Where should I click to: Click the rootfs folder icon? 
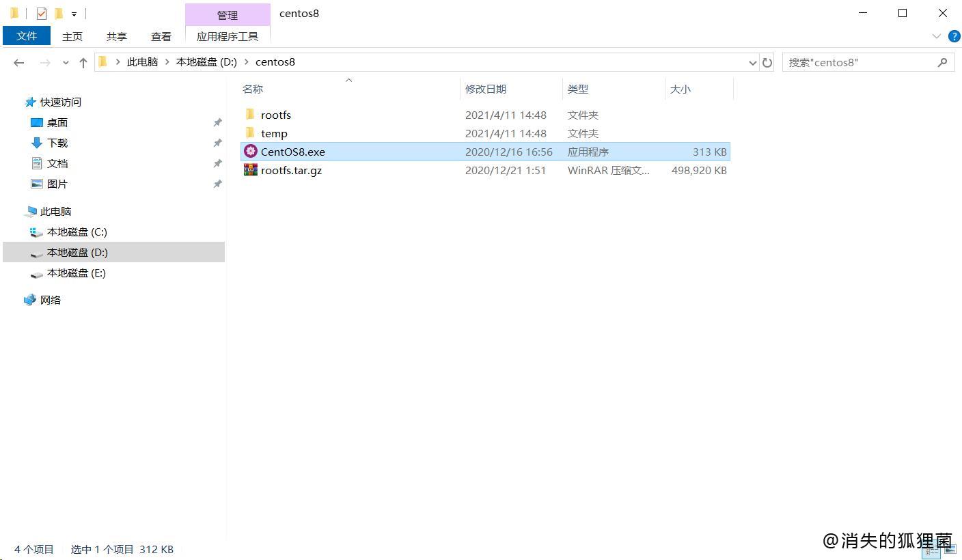point(250,114)
